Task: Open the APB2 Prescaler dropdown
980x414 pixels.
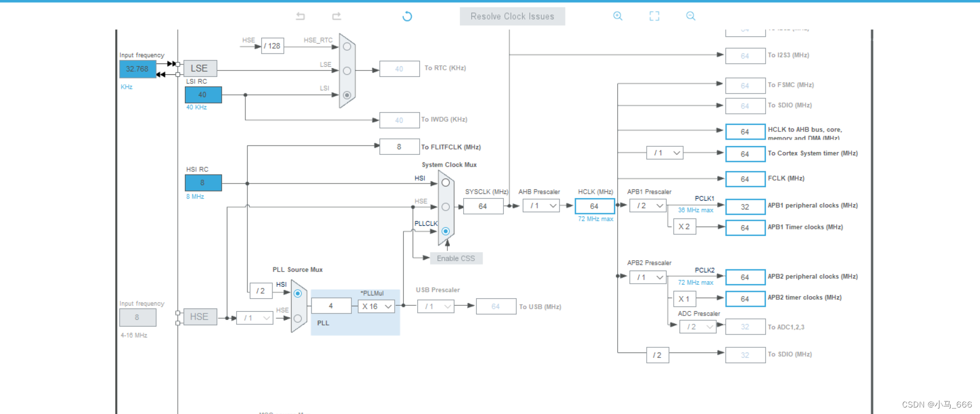Action: pyautogui.click(x=648, y=277)
